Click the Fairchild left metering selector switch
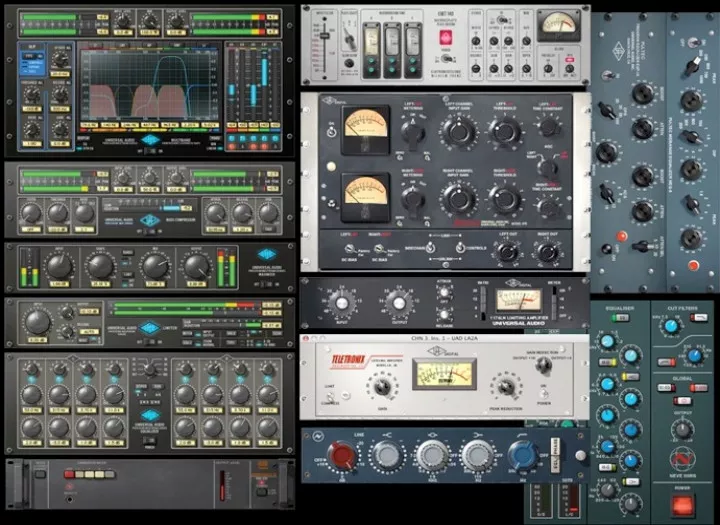Image resolution: width=720 pixels, height=525 pixels. pyautogui.click(x=413, y=132)
